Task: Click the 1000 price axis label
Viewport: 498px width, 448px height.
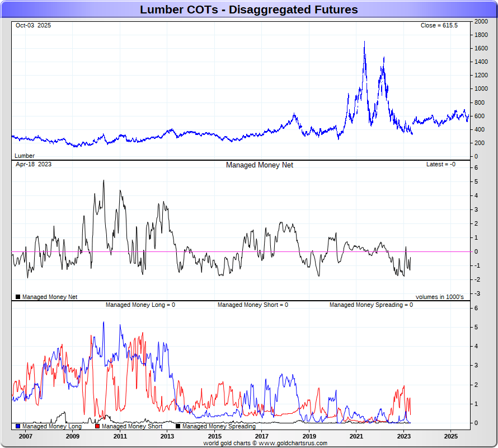Action: coord(481,88)
